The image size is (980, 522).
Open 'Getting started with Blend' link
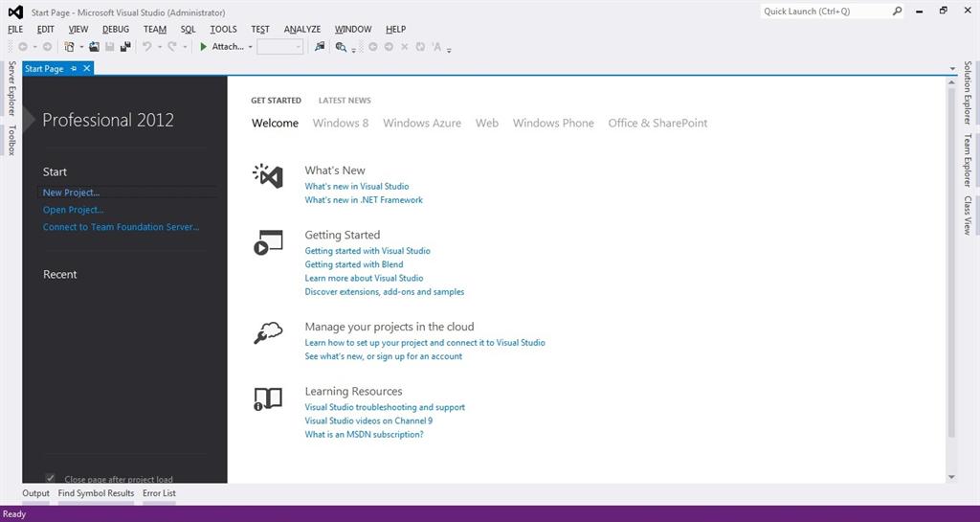click(354, 264)
